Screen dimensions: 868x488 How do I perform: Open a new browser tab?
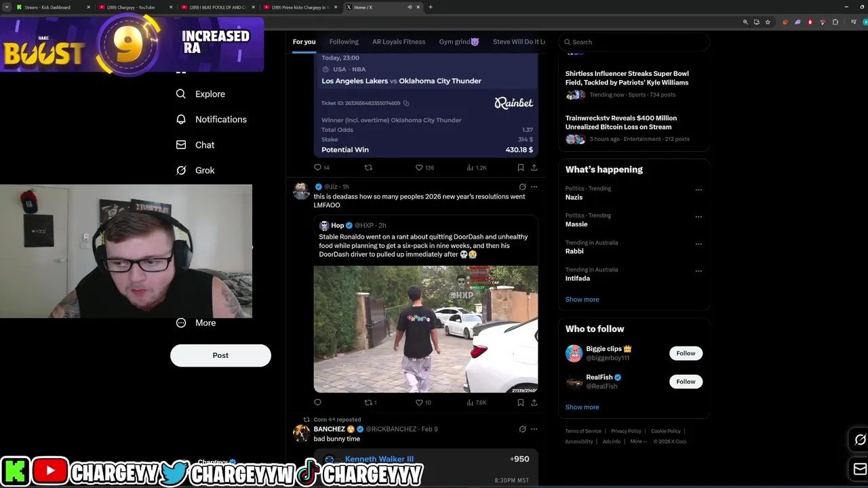coord(430,7)
